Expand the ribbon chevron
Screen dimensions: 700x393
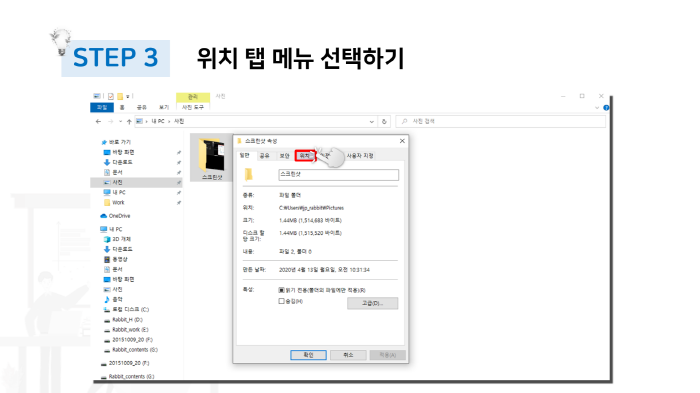[597, 108]
